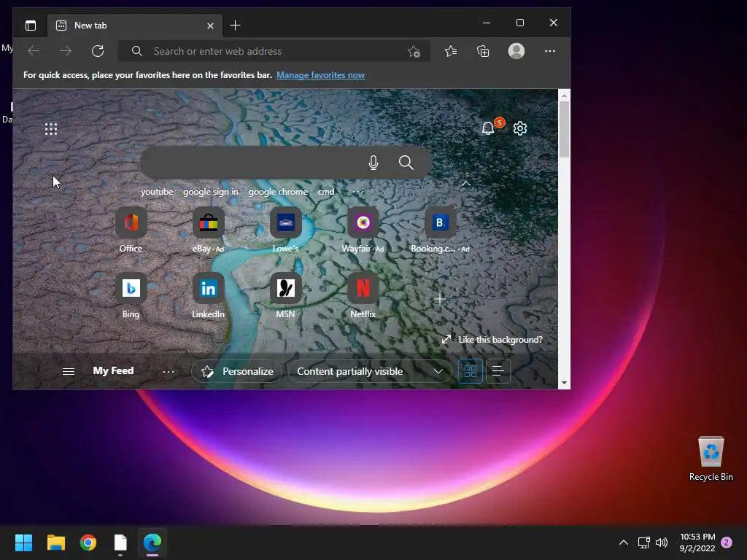Submit search with magnifier icon
747x560 pixels.
[406, 163]
